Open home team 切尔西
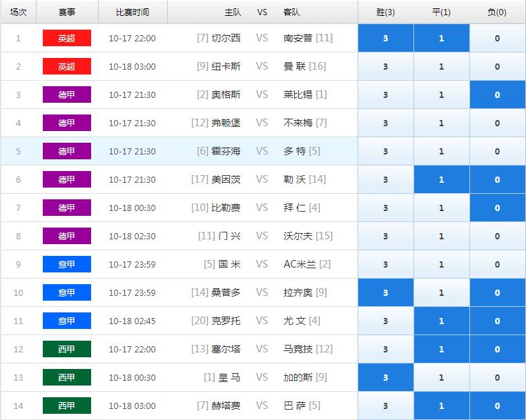The image size is (526, 420). pos(226,38)
